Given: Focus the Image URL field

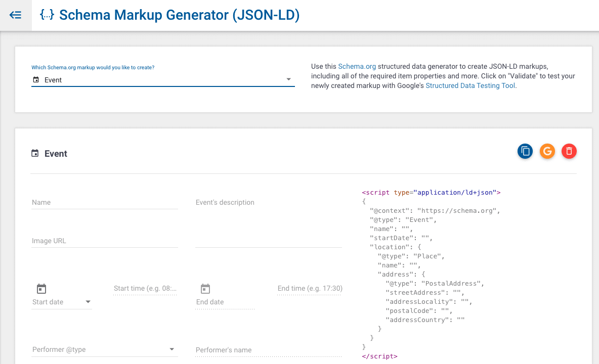Looking at the screenshot, I should pyautogui.click(x=105, y=241).
